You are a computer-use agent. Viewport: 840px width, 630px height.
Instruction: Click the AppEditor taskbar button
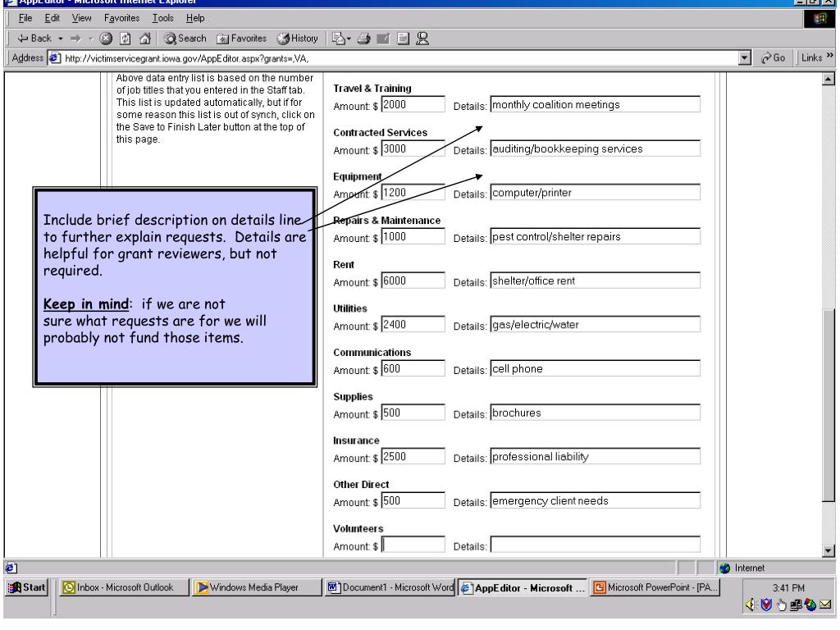tap(523, 587)
